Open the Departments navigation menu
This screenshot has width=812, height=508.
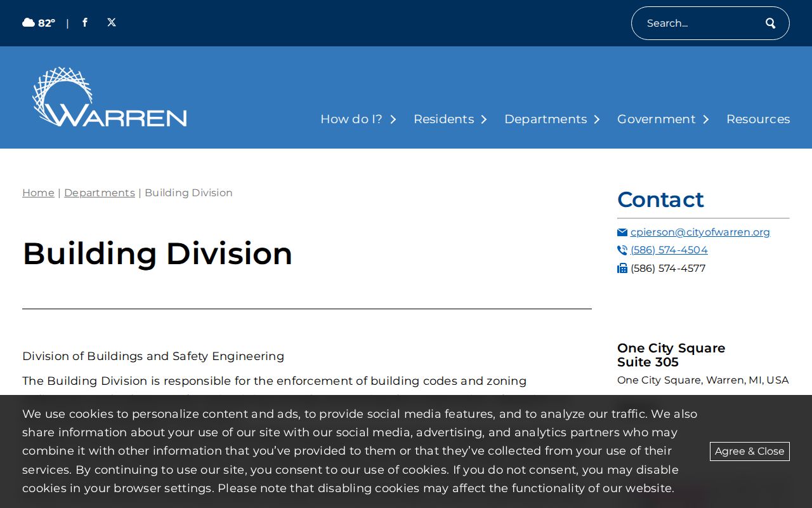tap(546, 119)
